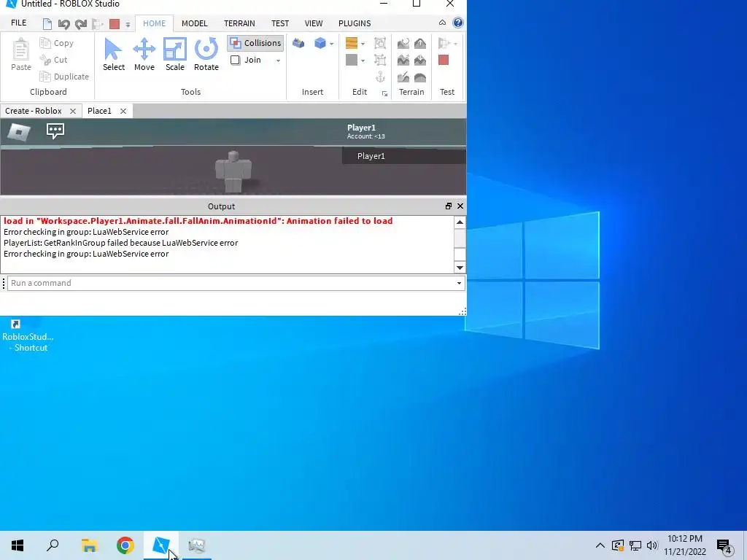Select Player1 in the player list
Image resolution: width=747 pixels, height=560 pixels.
pyautogui.click(x=404, y=156)
